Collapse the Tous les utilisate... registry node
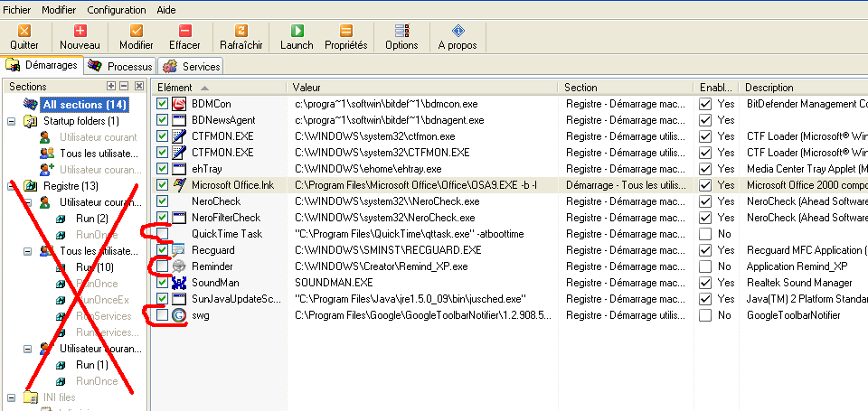Screen dimensions: 868x411 tap(28, 251)
